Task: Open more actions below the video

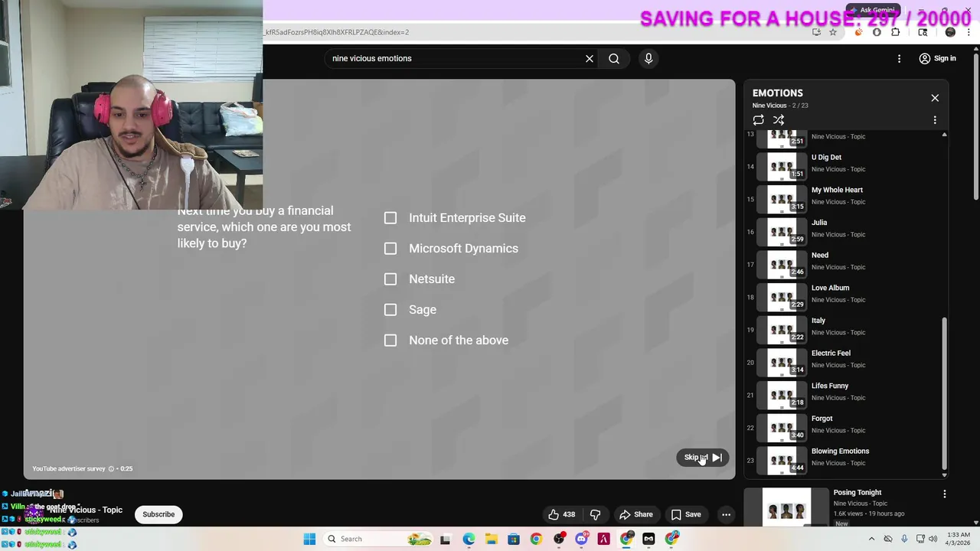Action: [x=726, y=514]
